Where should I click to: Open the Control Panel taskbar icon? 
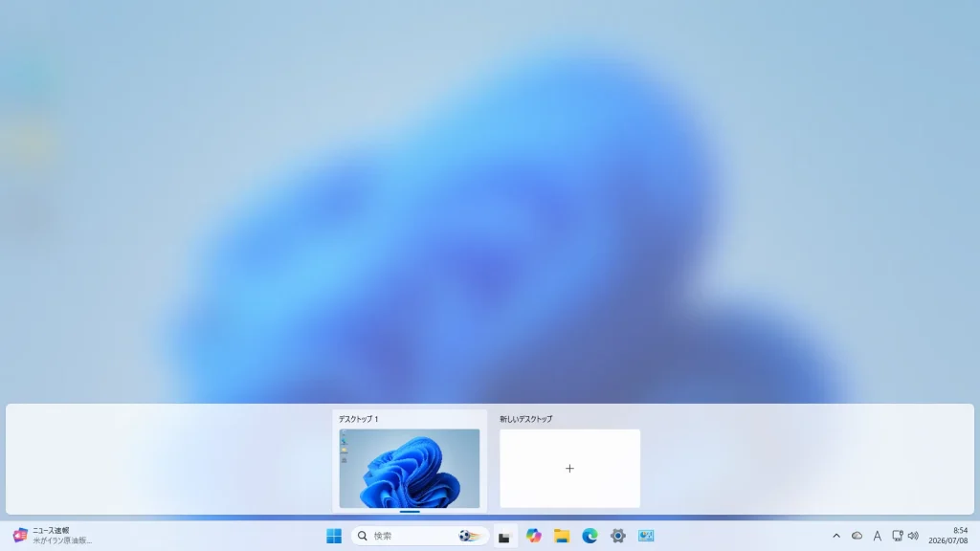[646, 536]
